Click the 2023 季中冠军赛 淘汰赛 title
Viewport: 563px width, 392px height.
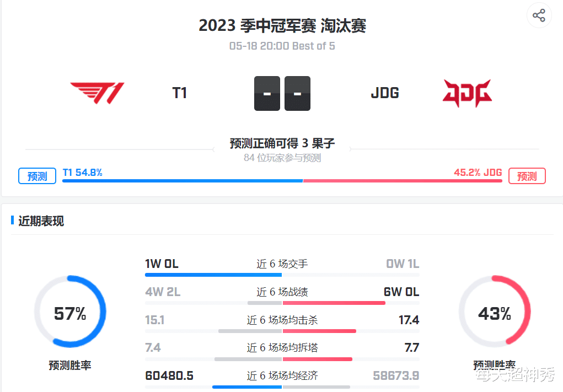point(282,26)
